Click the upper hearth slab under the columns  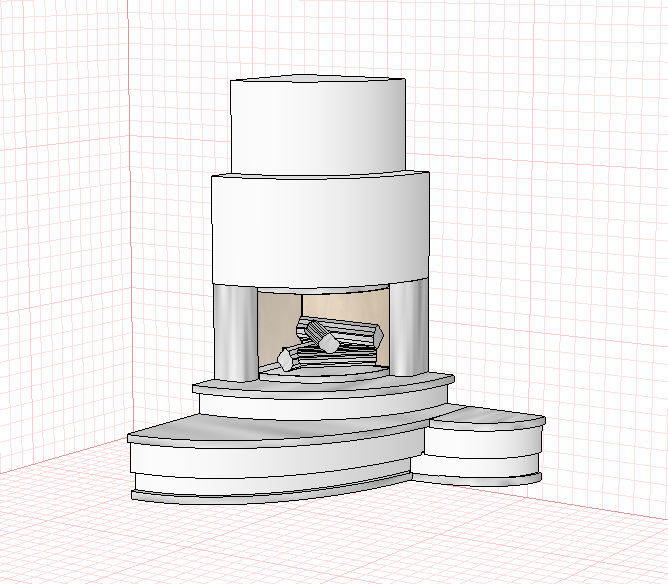(324, 385)
